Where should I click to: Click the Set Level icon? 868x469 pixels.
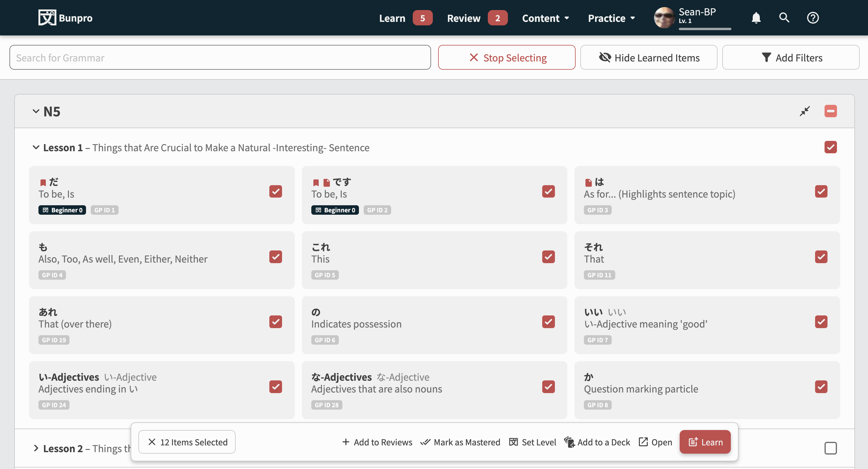513,442
